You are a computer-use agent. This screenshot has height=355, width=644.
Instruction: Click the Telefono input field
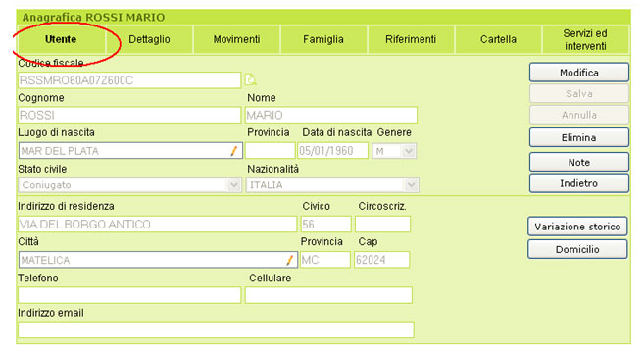[129, 295]
